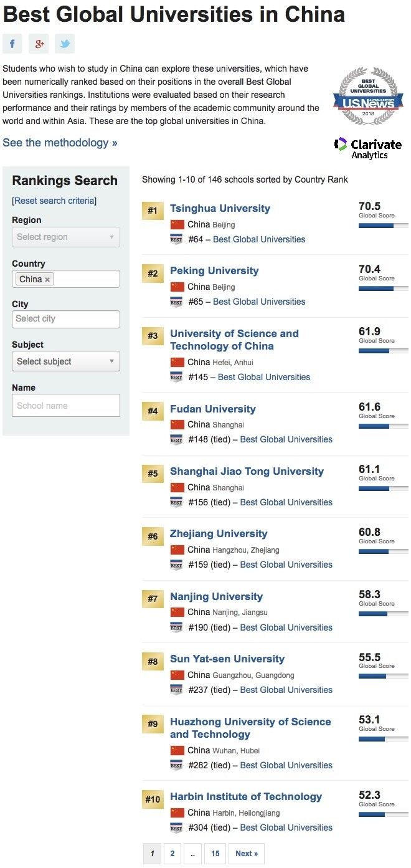Go to results page 2
Screen dimensions: 411x868
pyautogui.click(x=172, y=854)
